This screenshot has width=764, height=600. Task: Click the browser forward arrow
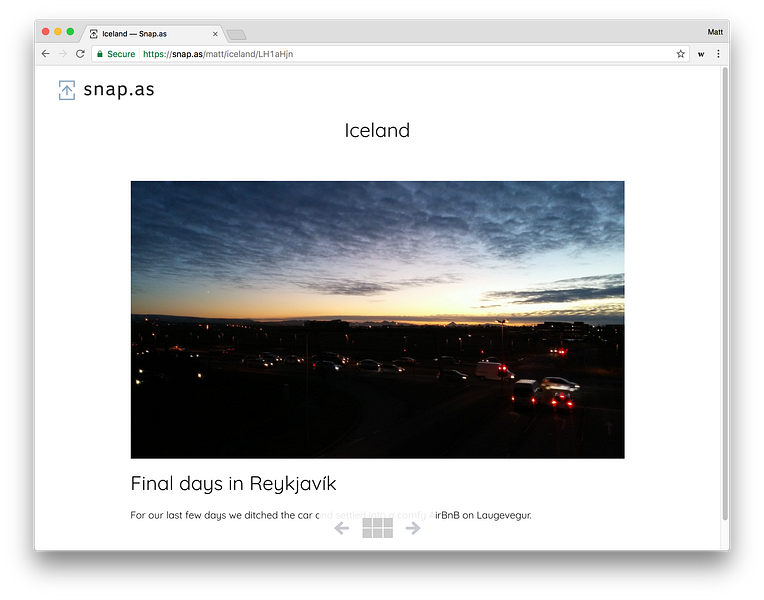[63, 54]
